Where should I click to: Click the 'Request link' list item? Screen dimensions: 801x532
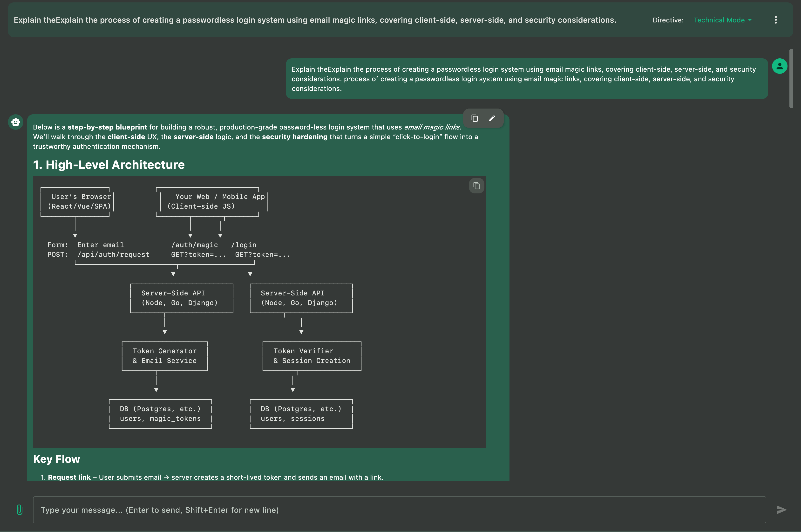69,477
